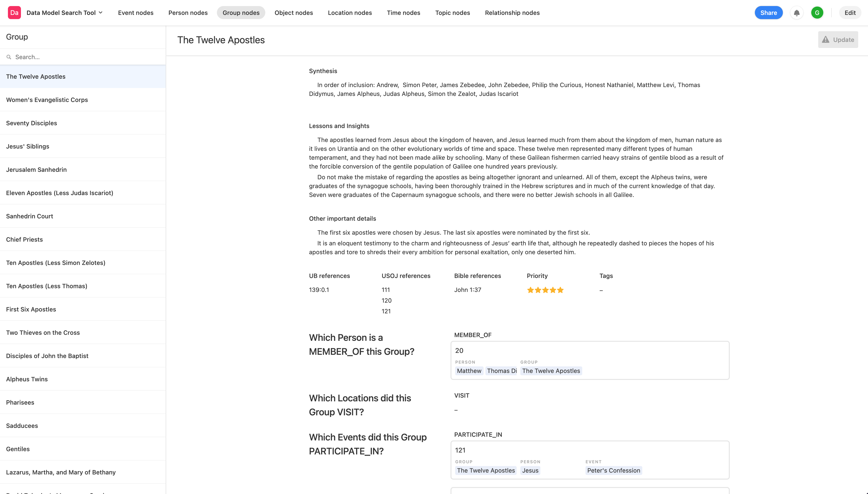
Task: Select the Relationship nodes tab
Action: pyautogui.click(x=512, y=13)
